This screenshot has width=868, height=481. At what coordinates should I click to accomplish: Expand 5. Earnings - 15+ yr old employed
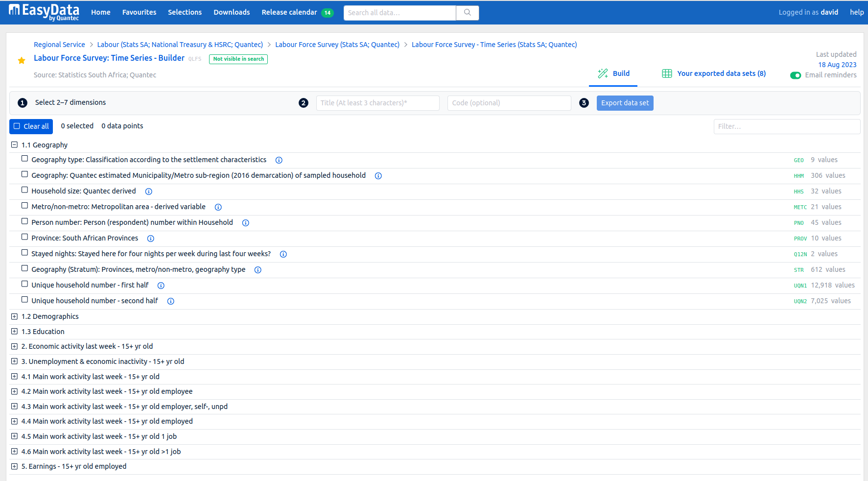click(x=15, y=466)
